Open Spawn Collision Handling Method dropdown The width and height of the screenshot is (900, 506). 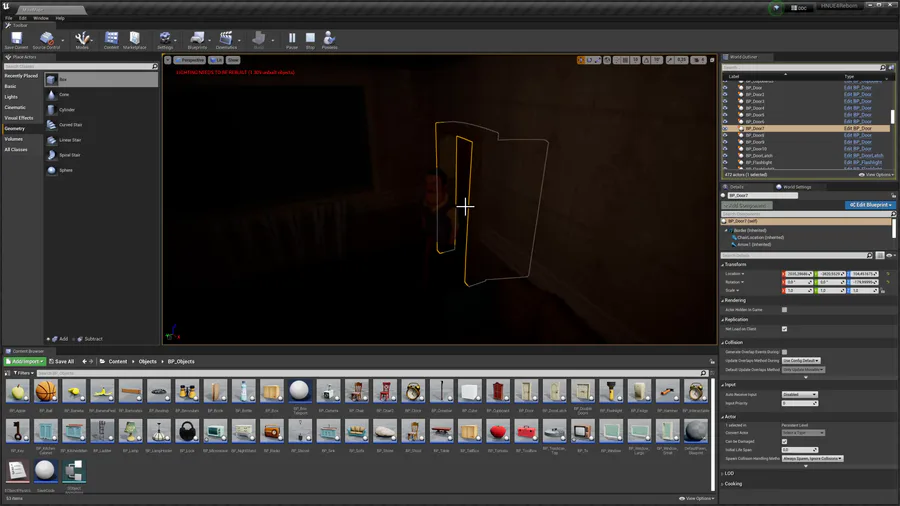click(812, 458)
